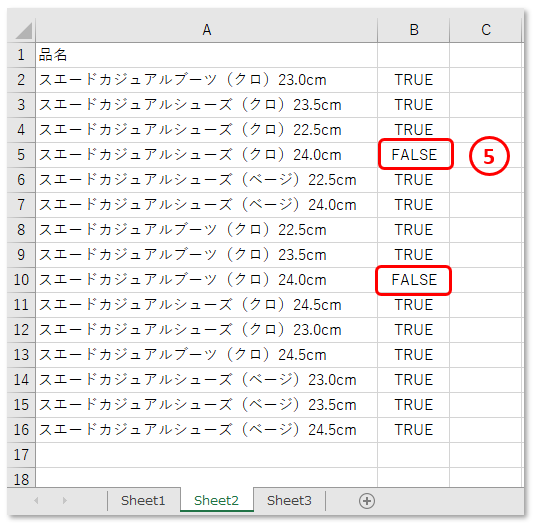Select row 10 header
Image resolution: width=534 pixels, height=523 pixels.
21,280
